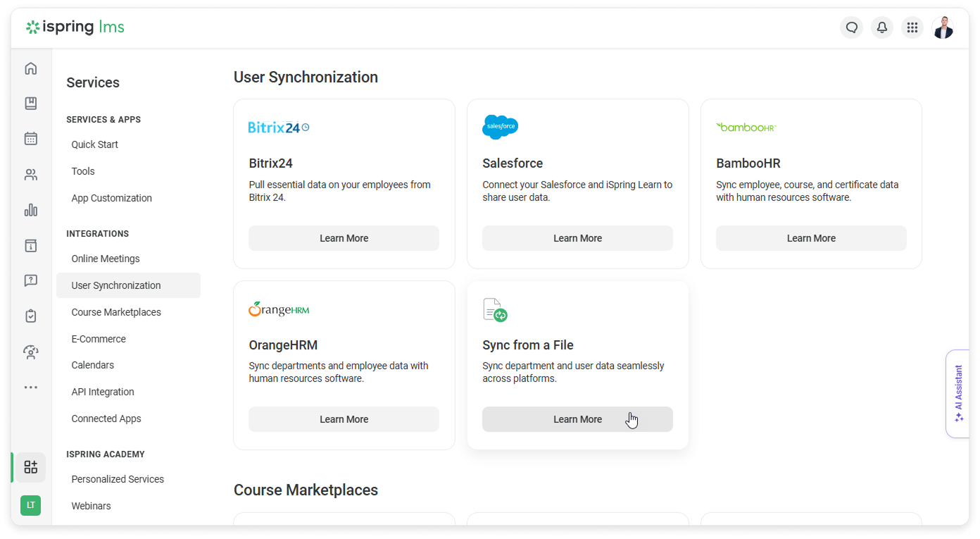Click Learn More for Sync from a File
This screenshot has height=539, width=980.
577,419
